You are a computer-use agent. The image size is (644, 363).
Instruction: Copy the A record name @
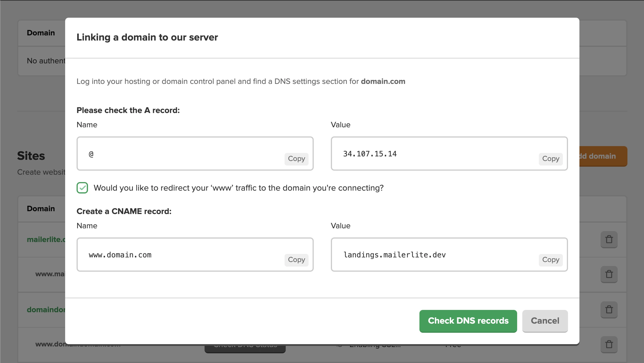296,159
